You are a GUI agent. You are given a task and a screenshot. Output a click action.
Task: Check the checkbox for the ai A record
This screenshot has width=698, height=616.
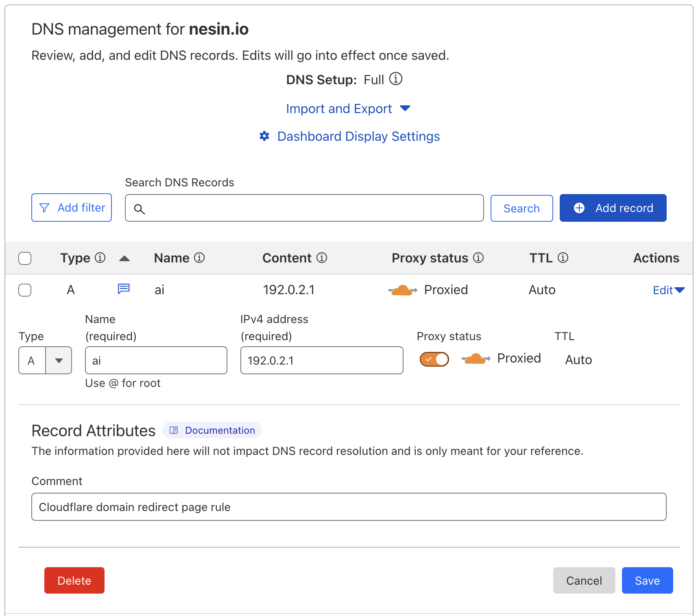pyautogui.click(x=25, y=290)
